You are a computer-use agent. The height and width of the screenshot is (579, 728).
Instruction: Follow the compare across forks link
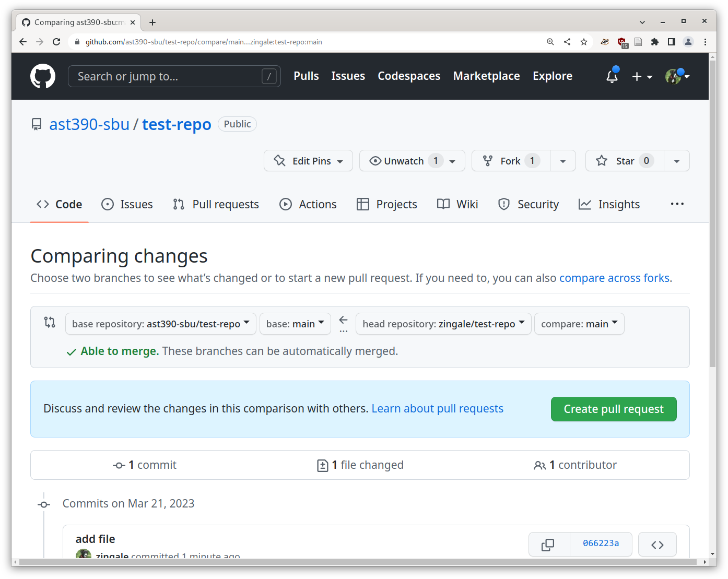pos(615,278)
